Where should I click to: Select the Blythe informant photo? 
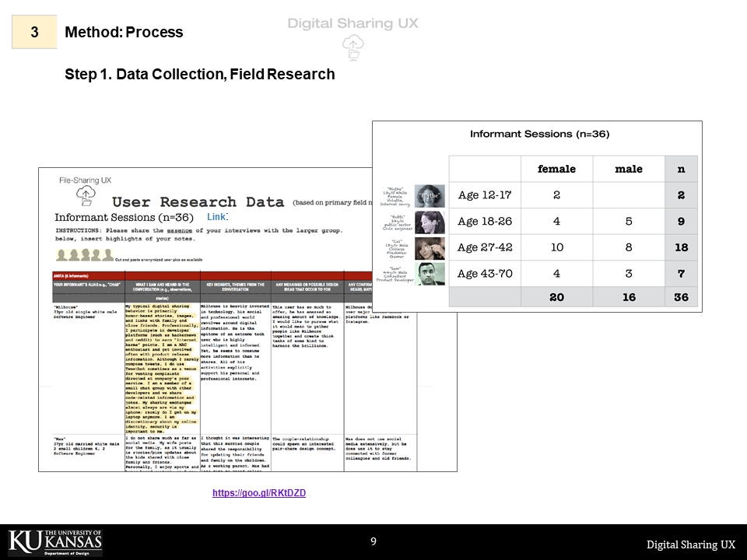(x=429, y=195)
